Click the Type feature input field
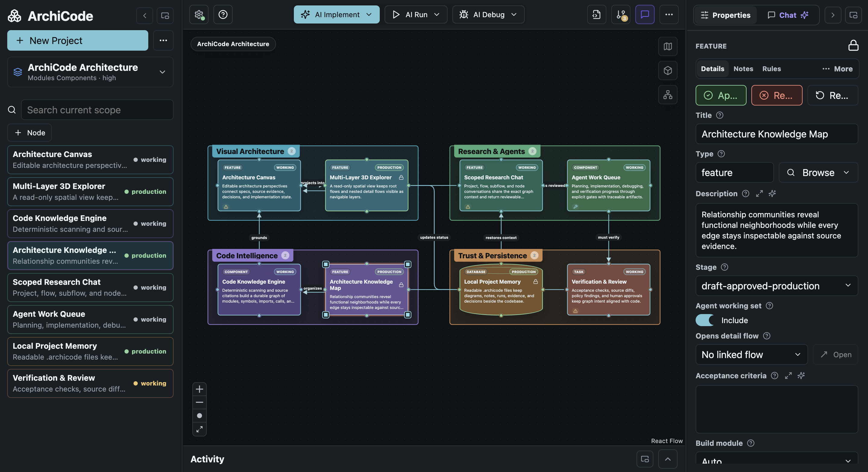 pyautogui.click(x=734, y=172)
